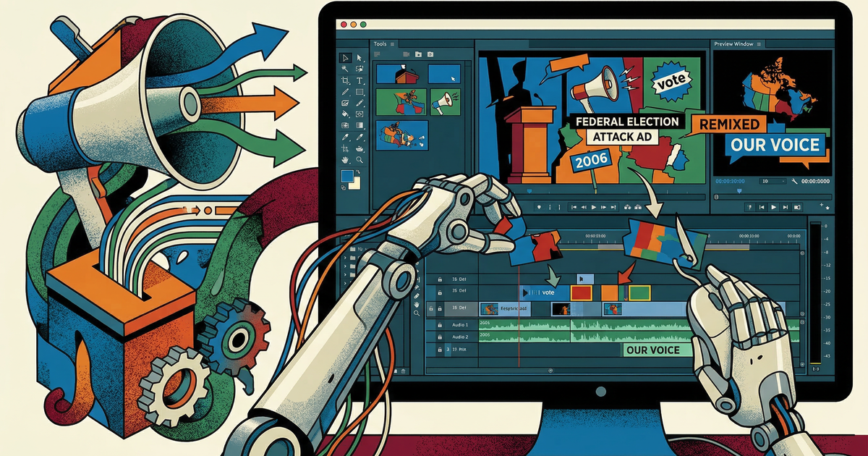Image resolution: width=868 pixels, height=456 pixels.
Task: Choose the Crop tool in toolbar
Action: point(346,80)
